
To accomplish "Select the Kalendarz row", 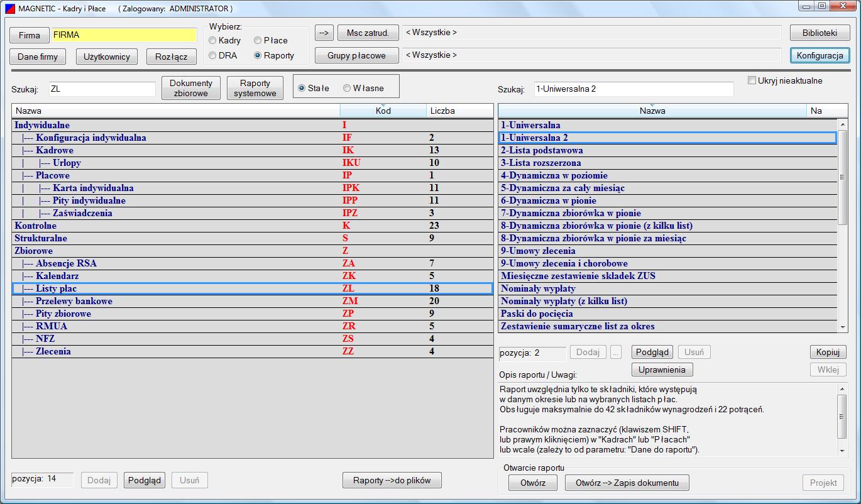I will [252, 276].
